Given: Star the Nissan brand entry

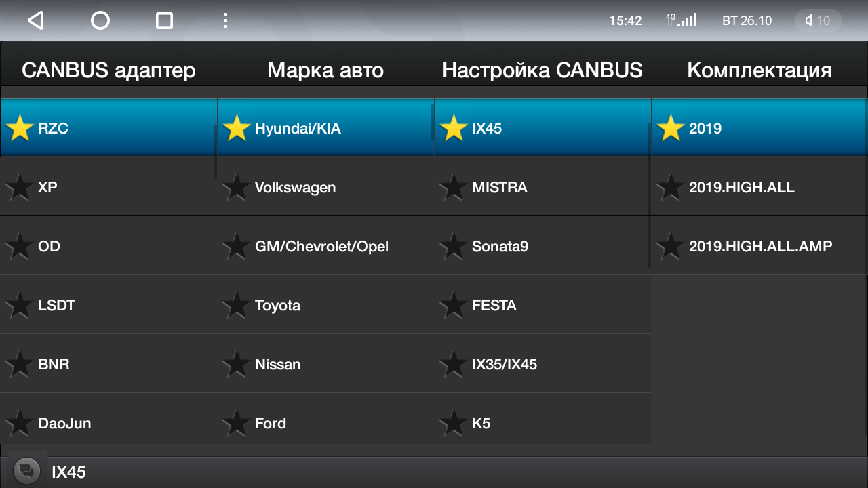Looking at the screenshot, I should [237, 364].
